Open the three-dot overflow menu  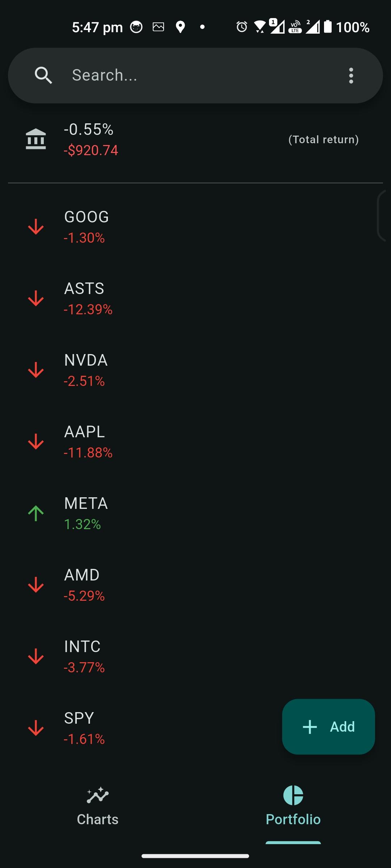click(x=351, y=76)
